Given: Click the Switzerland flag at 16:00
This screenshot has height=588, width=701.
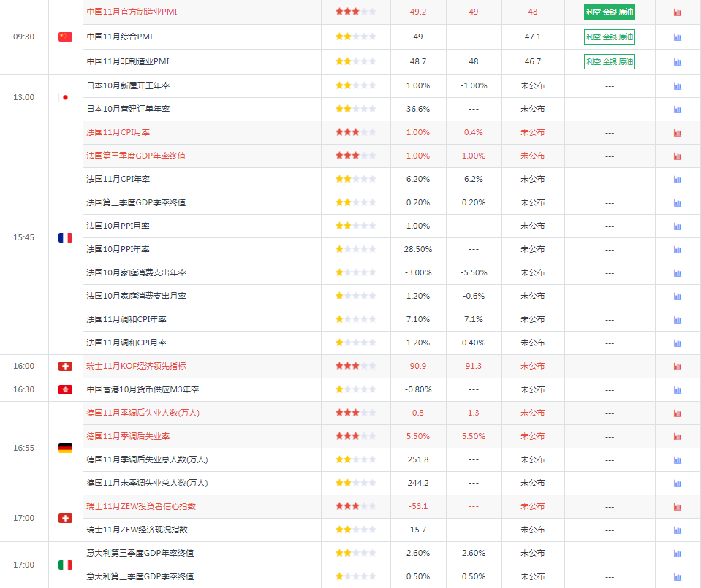Looking at the screenshot, I should tap(65, 367).
